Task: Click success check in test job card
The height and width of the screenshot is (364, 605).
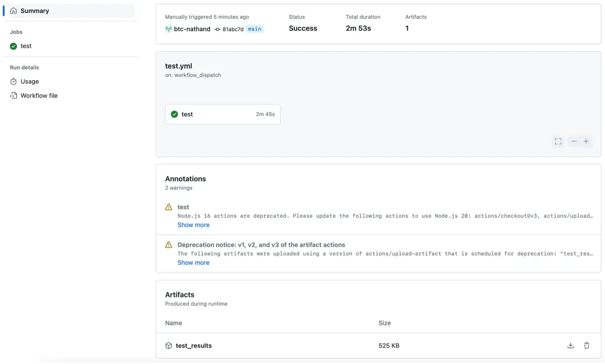Action: tap(174, 114)
